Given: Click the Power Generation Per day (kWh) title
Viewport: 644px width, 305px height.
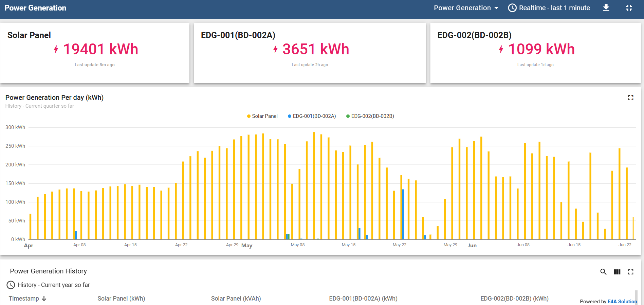Looking at the screenshot, I should (54, 97).
